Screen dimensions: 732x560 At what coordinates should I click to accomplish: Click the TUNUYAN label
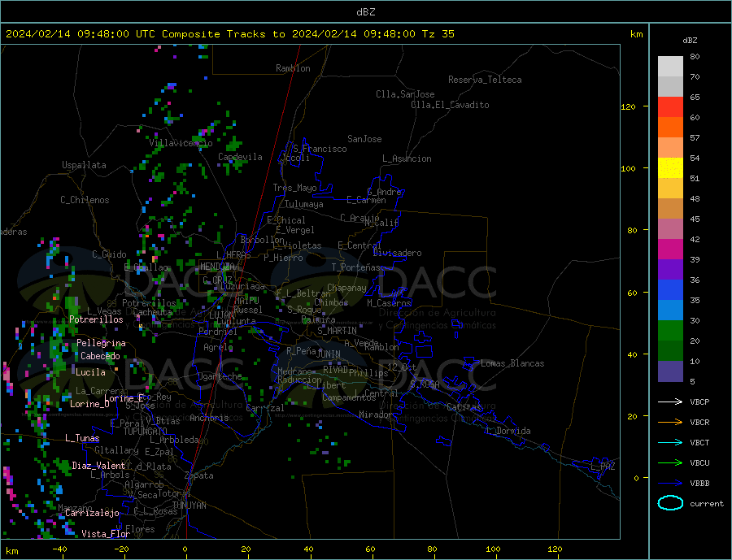point(189,506)
